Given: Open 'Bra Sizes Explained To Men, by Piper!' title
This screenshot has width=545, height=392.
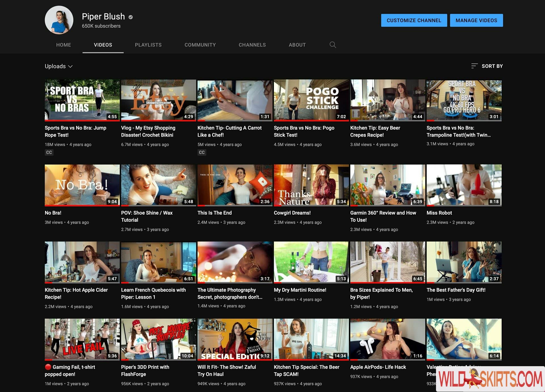Looking at the screenshot, I should click(381, 294).
